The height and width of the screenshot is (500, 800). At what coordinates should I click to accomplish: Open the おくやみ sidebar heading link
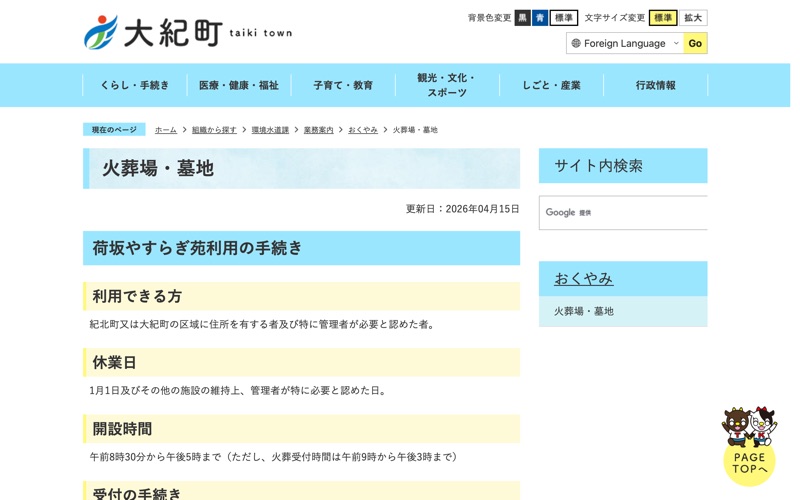pyautogui.click(x=584, y=279)
